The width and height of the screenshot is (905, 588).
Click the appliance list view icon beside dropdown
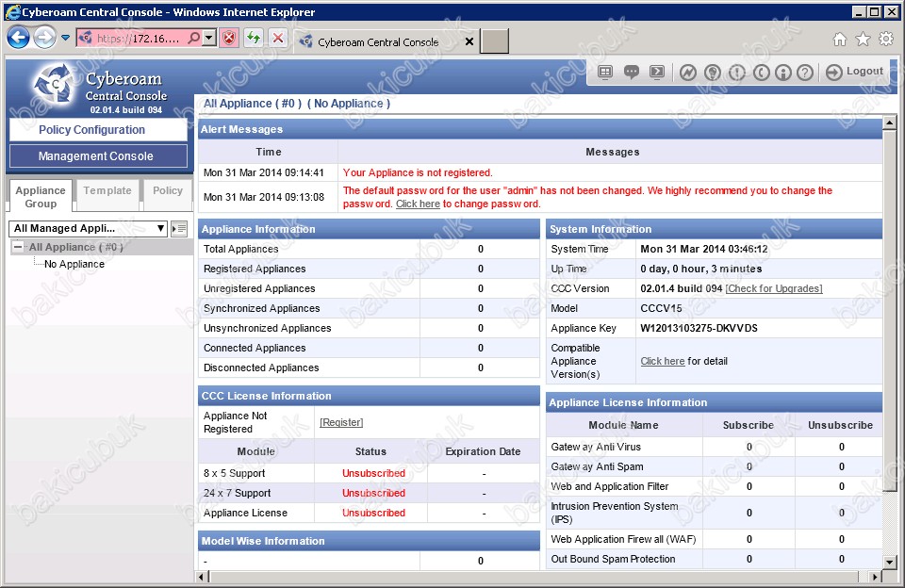click(x=179, y=228)
